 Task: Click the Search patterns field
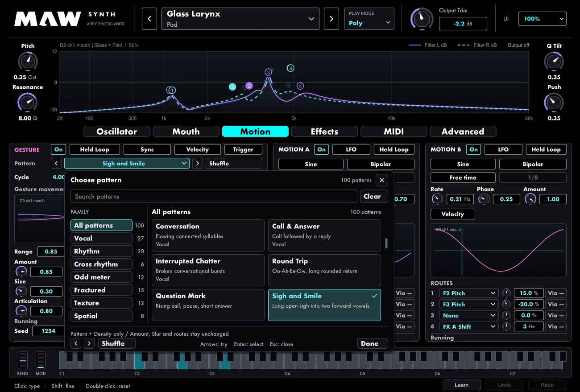[x=214, y=196]
